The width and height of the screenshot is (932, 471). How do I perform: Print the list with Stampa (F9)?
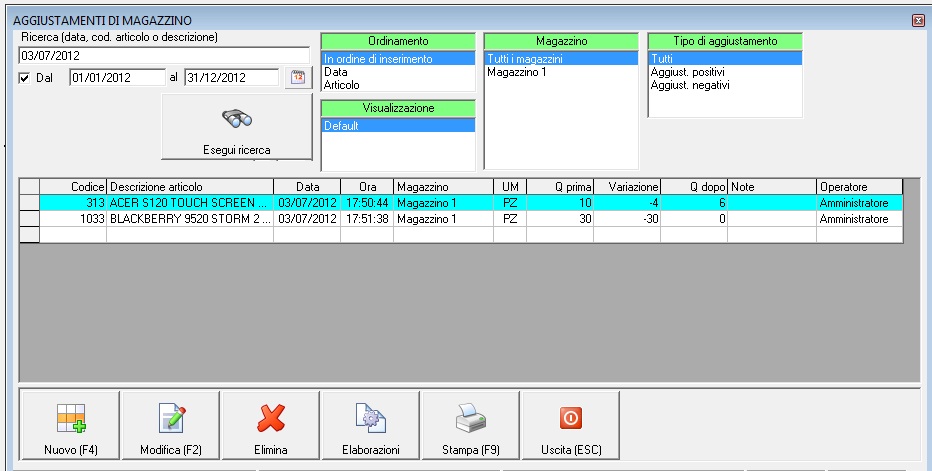point(470,426)
